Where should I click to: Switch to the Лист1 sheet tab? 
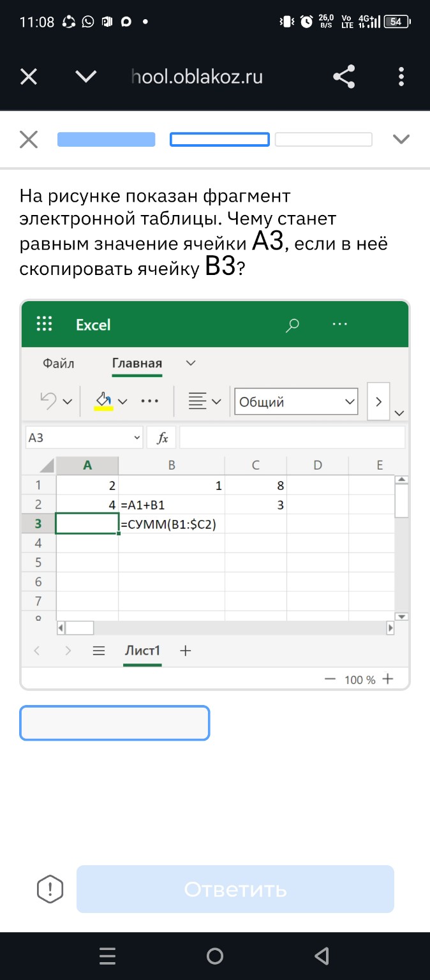pos(142,651)
